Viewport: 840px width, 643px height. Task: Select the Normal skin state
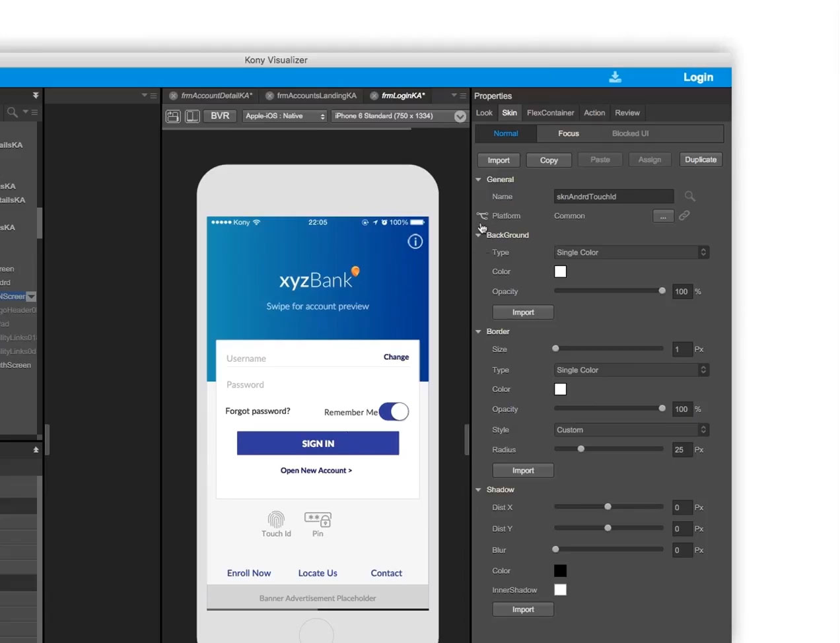[x=506, y=133]
